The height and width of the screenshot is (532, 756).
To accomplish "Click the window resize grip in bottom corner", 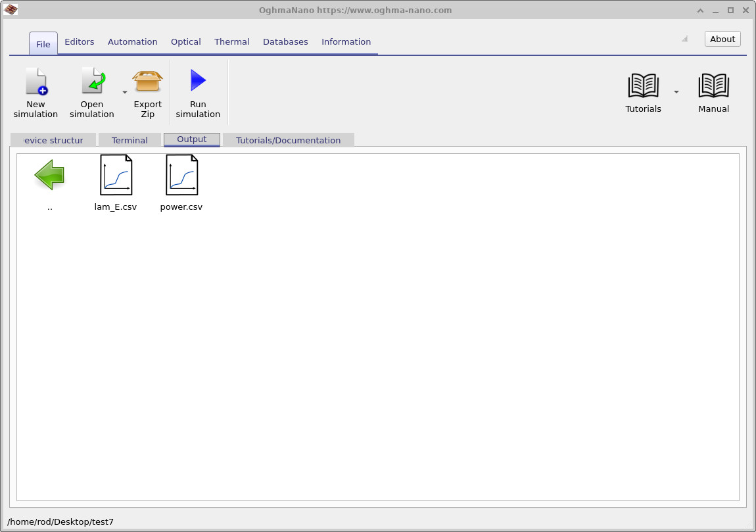I will 748,525.
